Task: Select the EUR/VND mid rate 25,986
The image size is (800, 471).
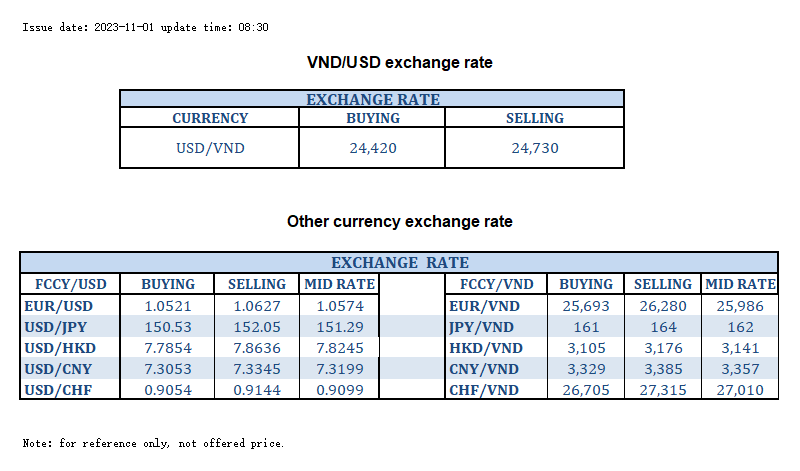Action: [740, 305]
